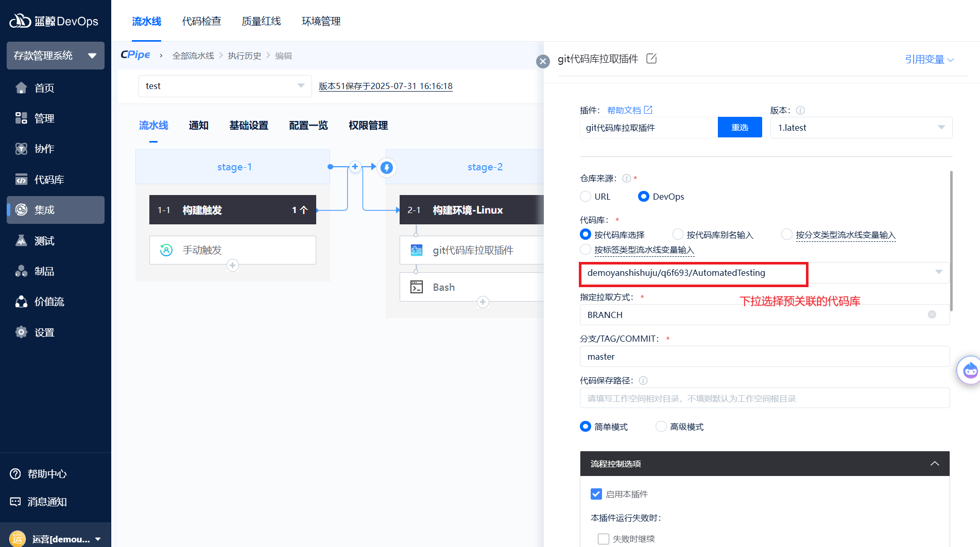
Task: Expand the 1.latest version dropdown
Action: (x=861, y=128)
